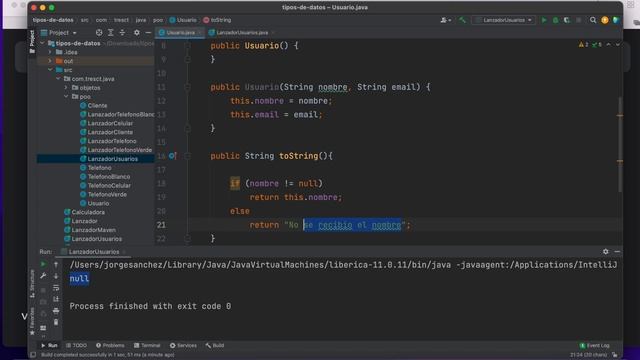
Task: Open the TODO tool window tab
Action: (x=76, y=346)
